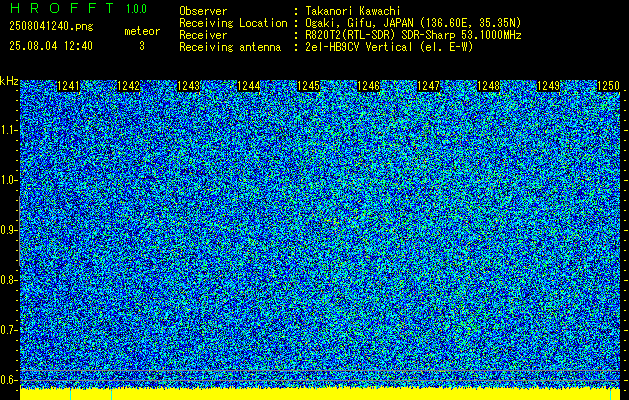Click the yellow signal level bar at bottom
This screenshot has height=400, width=629.
pos(320,394)
